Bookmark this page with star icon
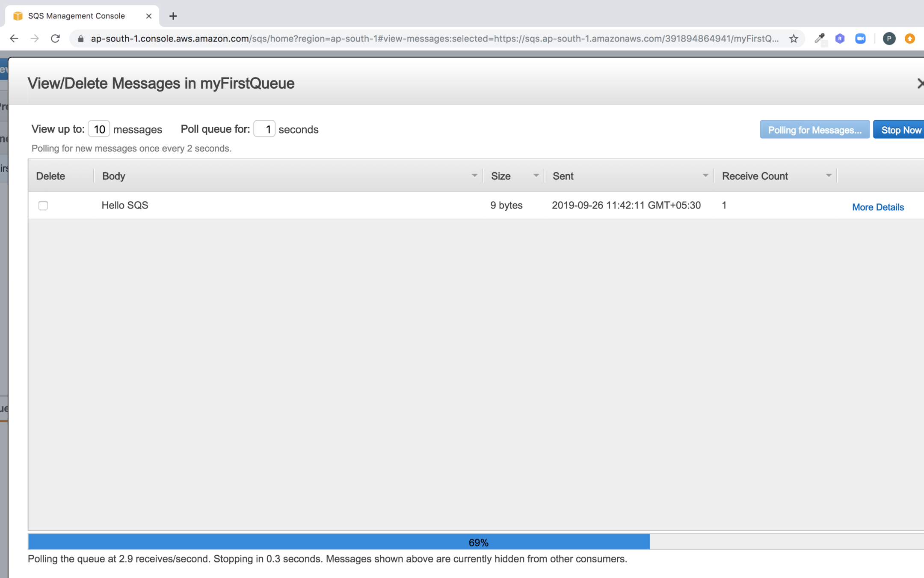 pyautogui.click(x=794, y=39)
